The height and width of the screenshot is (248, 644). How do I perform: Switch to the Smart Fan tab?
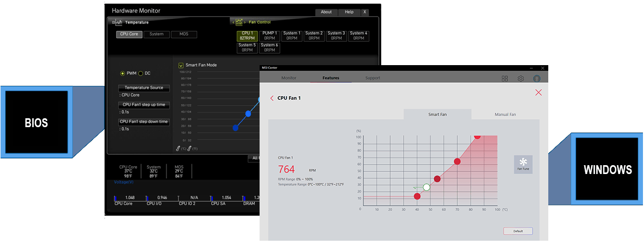coord(437,114)
